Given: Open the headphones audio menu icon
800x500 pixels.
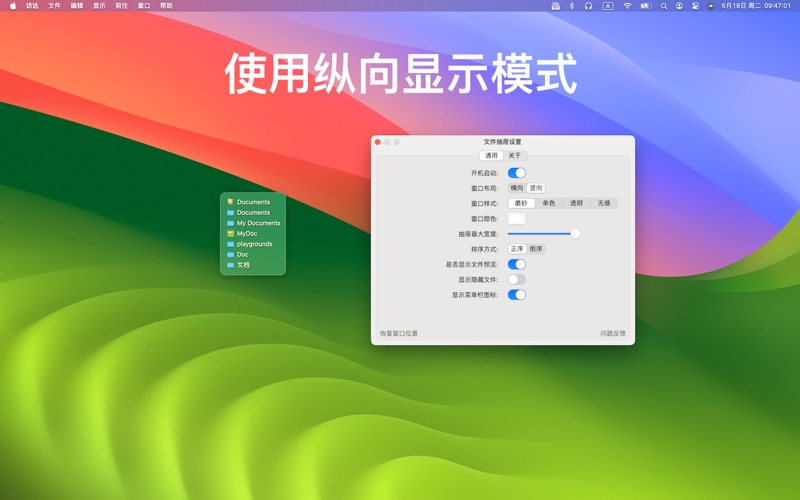Looking at the screenshot, I should click(x=589, y=6).
